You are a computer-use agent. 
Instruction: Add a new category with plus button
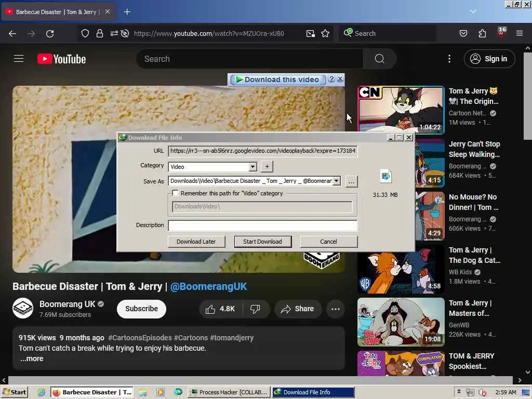[267, 167]
